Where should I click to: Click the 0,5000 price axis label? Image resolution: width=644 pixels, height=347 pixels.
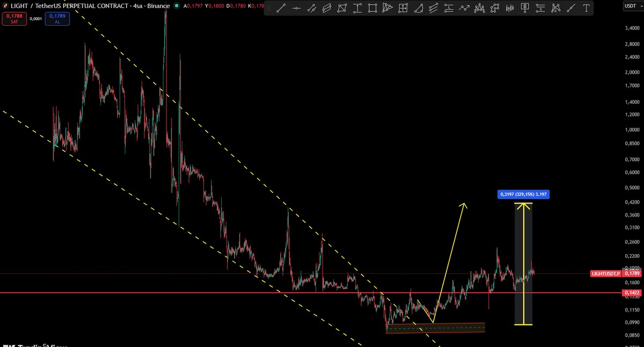[631, 187]
